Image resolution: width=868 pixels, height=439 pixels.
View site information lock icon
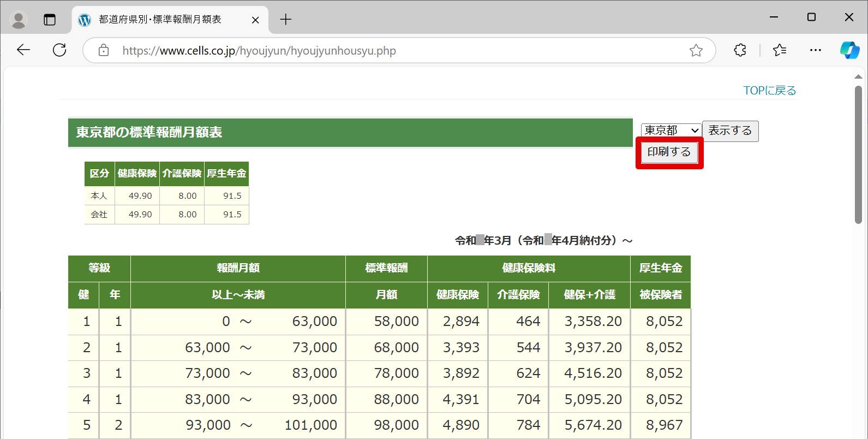[x=104, y=51]
